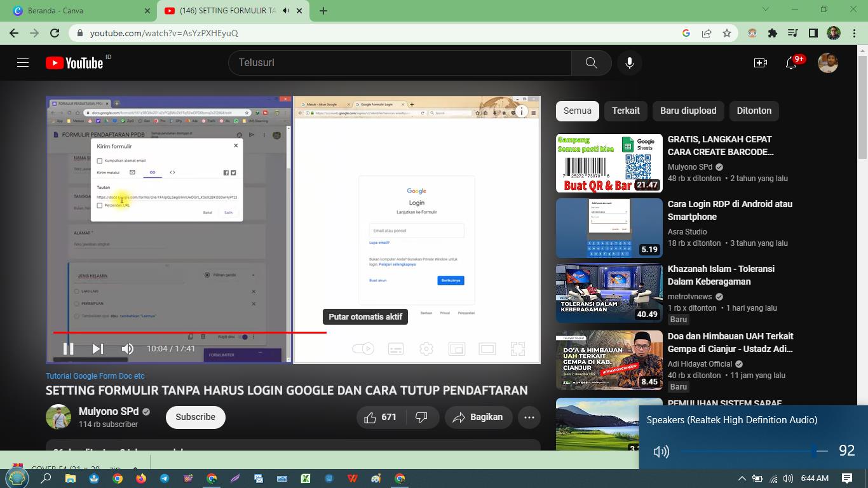Click Bagikan to share video
This screenshot has width=868, height=488.
coord(478,417)
